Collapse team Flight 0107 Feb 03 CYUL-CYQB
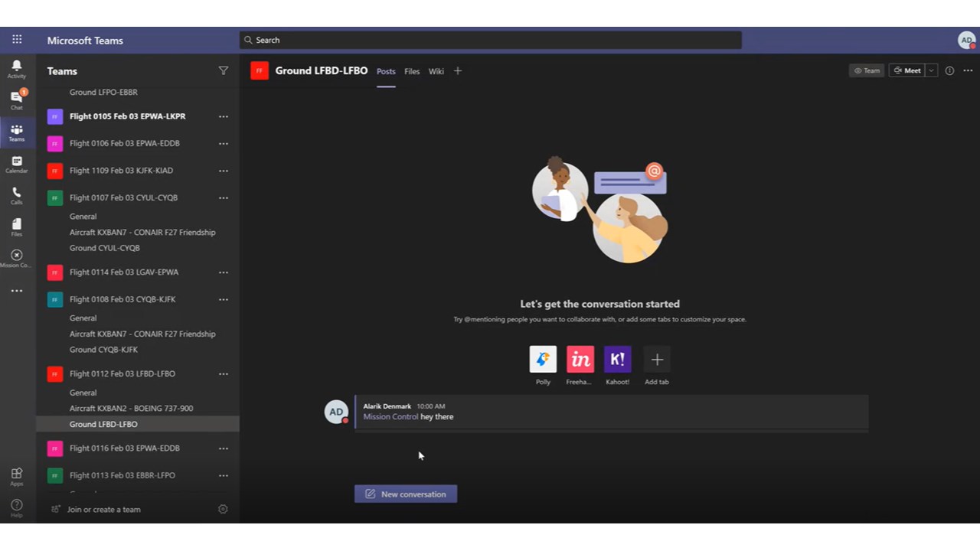The width and height of the screenshot is (980, 551). [x=123, y=197]
